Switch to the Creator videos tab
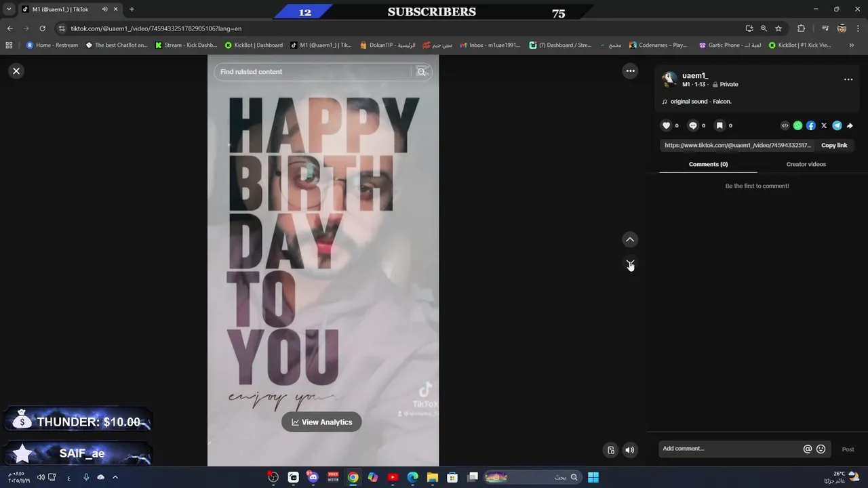This screenshot has height=488, width=868. (806, 164)
